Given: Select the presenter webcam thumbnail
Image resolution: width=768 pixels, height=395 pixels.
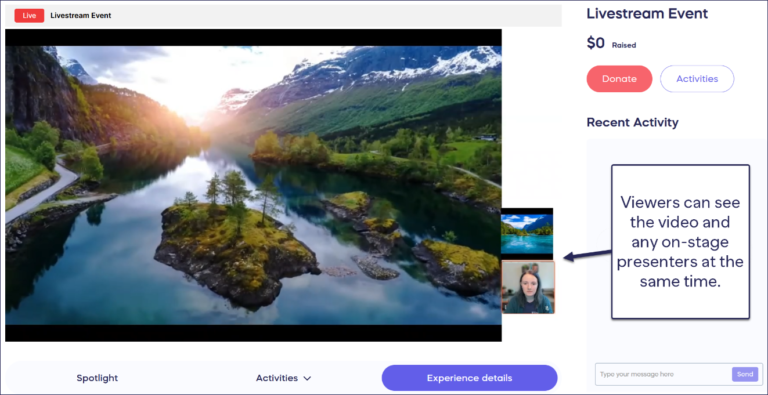Looking at the screenshot, I should [x=528, y=287].
